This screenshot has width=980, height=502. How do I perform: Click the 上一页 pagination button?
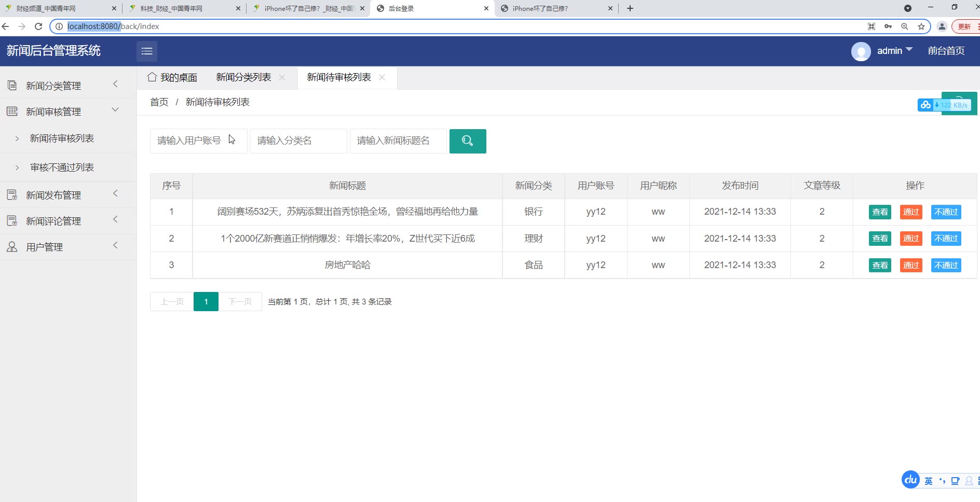tap(172, 302)
